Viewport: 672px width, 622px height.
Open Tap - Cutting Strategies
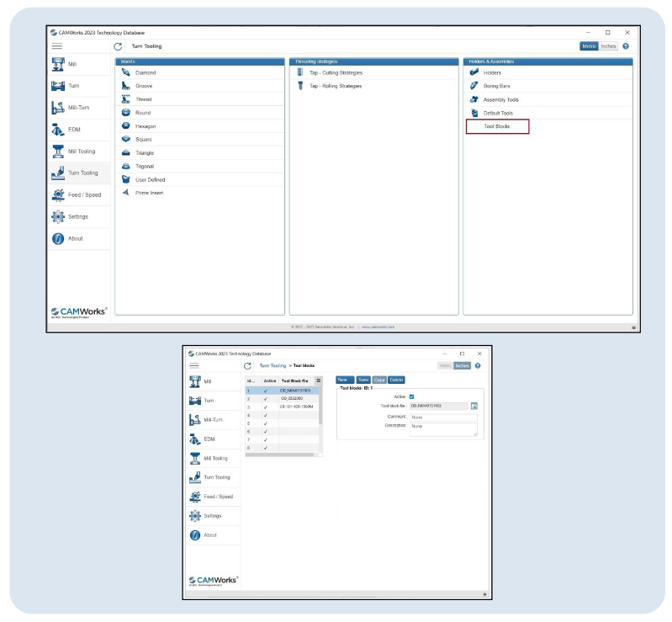[x=373, y=73]
